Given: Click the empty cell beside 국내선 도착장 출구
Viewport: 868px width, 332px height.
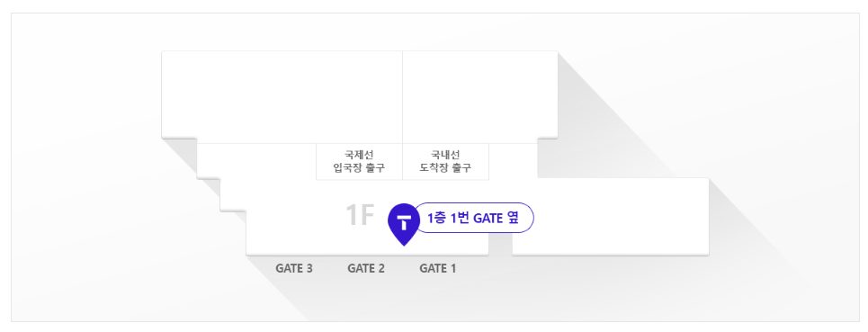Looking at the screenshot, I should point(514,162).
